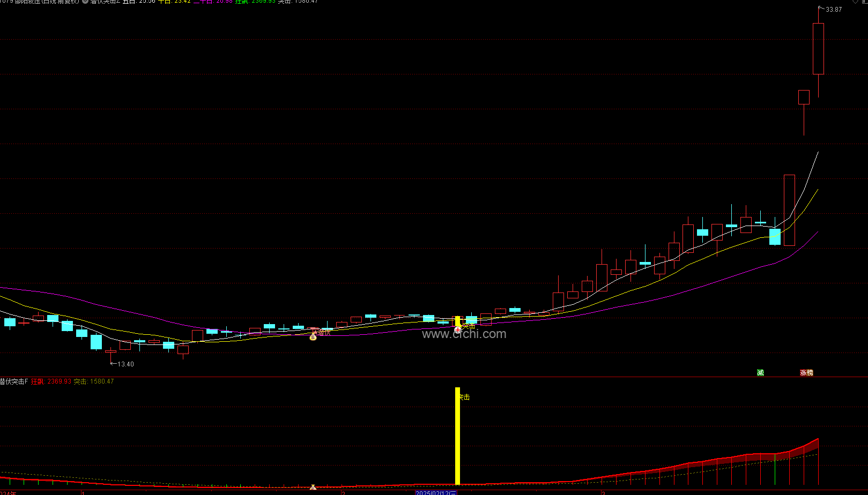Click the long red candle beside the last cyan candle
The image size is (868, 495).
(x=789, y=210)
